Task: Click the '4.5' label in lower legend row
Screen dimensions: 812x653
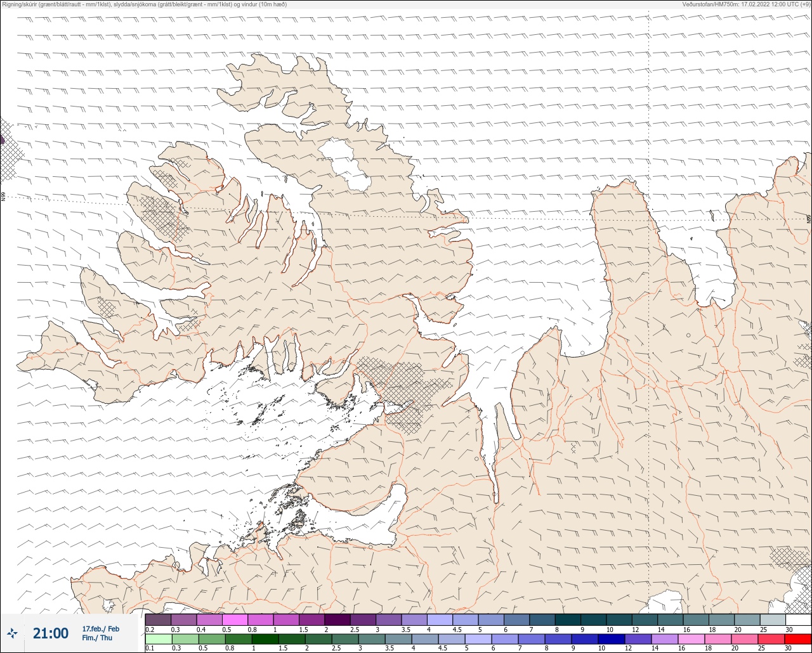Action: 443,648
